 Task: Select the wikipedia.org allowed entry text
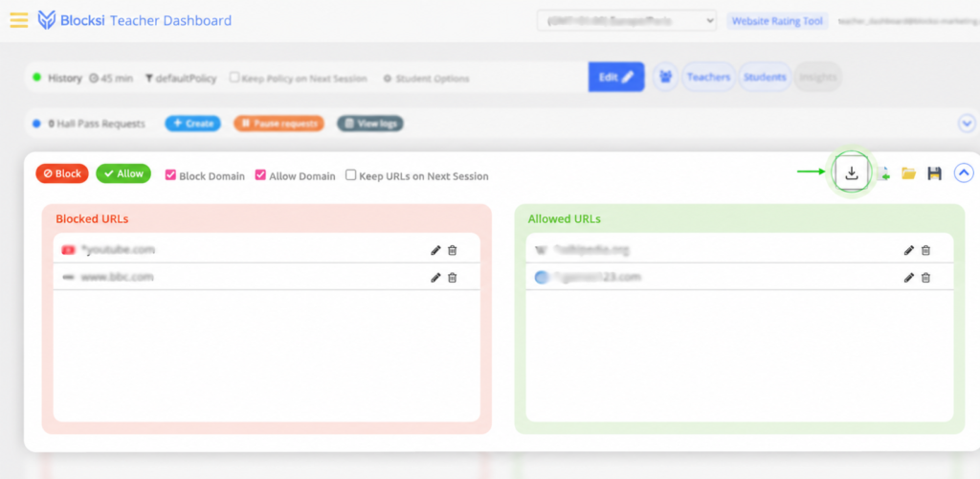pyautogui.click(x=590, y=250)
